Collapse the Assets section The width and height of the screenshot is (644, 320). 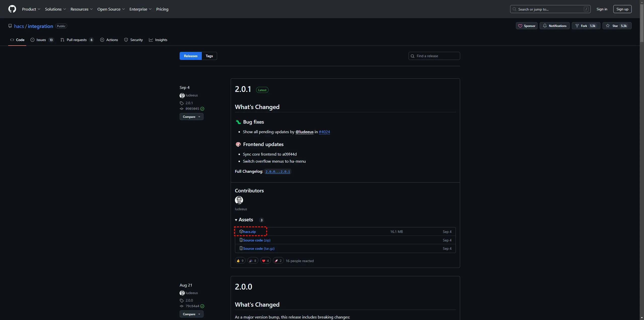click(x=244, y=220)
